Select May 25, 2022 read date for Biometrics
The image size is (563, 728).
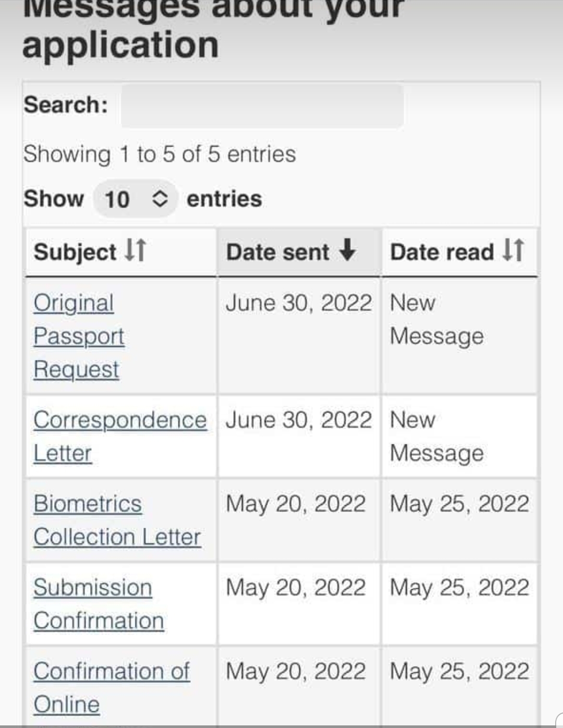pos(459,504)
